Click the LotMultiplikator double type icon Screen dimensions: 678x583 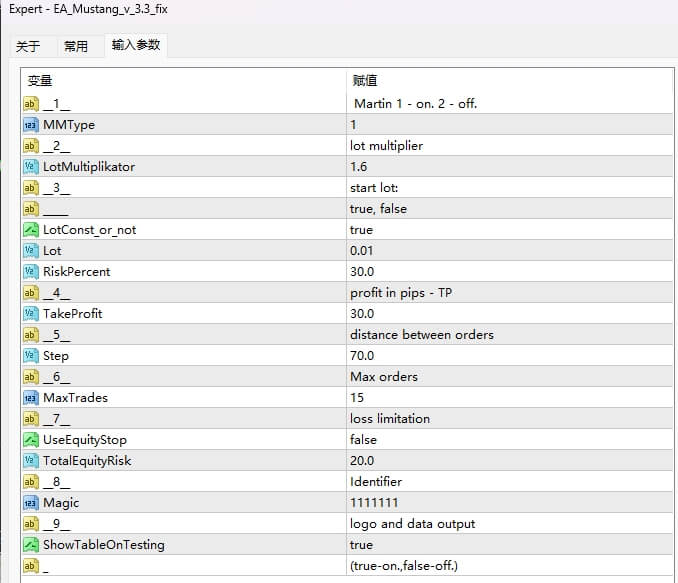[x=30, y=167]
